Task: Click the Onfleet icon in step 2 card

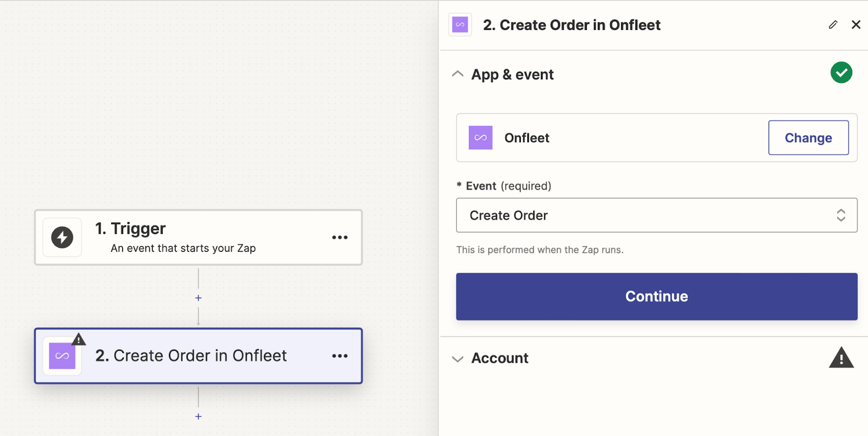Action: click(x=62, y=356)
